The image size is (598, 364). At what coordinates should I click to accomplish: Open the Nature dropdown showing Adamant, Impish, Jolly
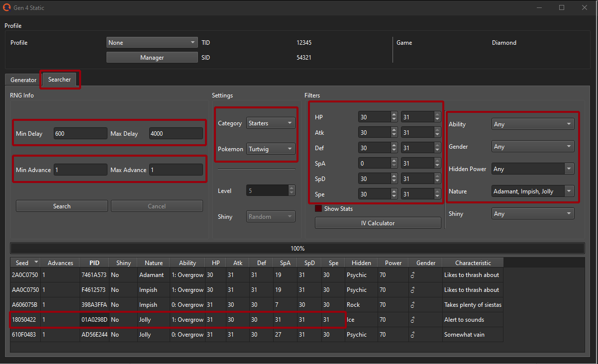[533, 191]
